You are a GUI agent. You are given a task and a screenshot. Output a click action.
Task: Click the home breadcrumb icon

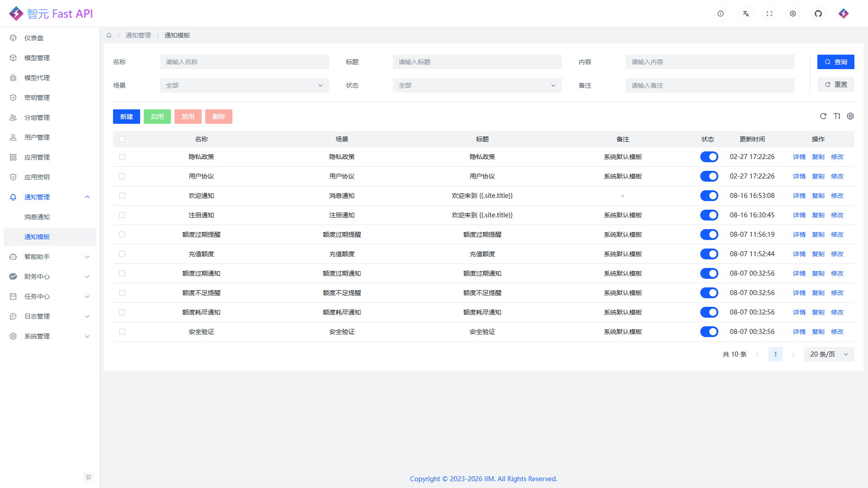(x=109, y=35)
